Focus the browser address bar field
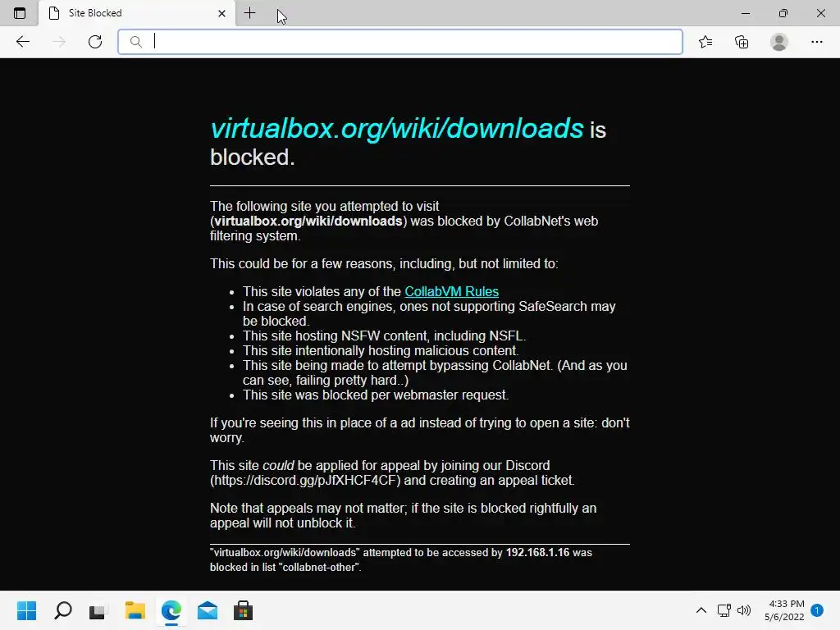Screen dimensions: 840x630 (400, 42)
